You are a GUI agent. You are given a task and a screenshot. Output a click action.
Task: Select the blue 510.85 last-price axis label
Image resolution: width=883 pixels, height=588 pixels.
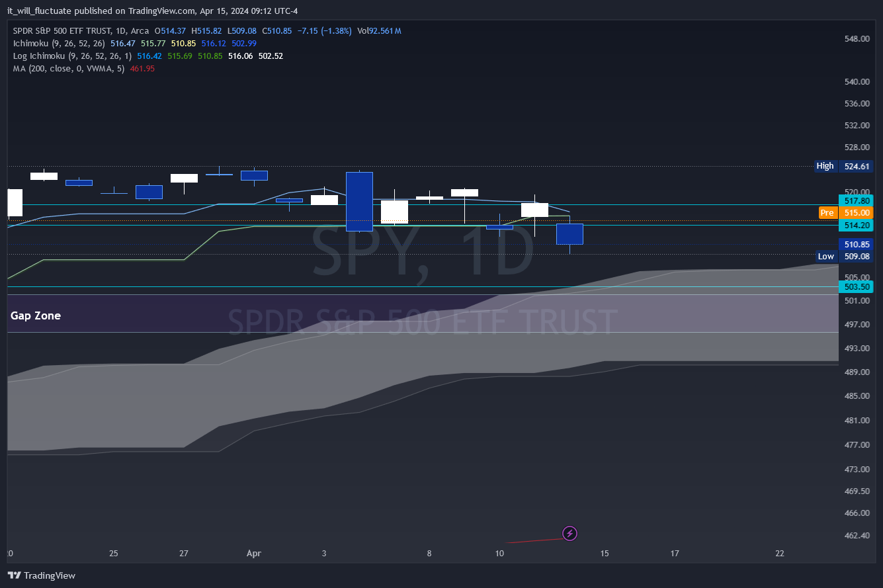tap(857, 244)
